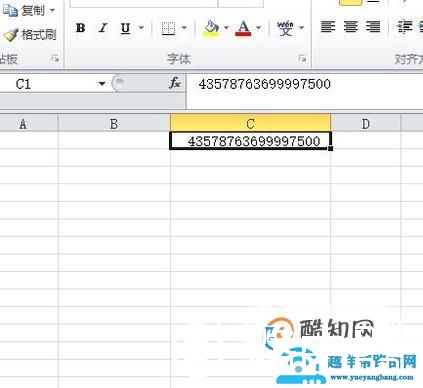Apply fill color bucket icon
Screen dimensions: 423x388
pyautogui.click(x=211, y=28)
